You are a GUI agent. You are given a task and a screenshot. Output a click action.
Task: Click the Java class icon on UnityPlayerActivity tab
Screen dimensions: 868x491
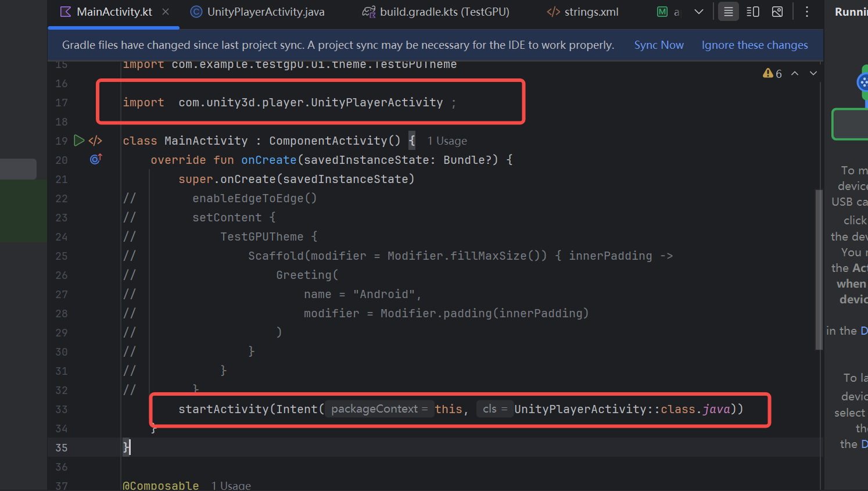tap(196, 12)
